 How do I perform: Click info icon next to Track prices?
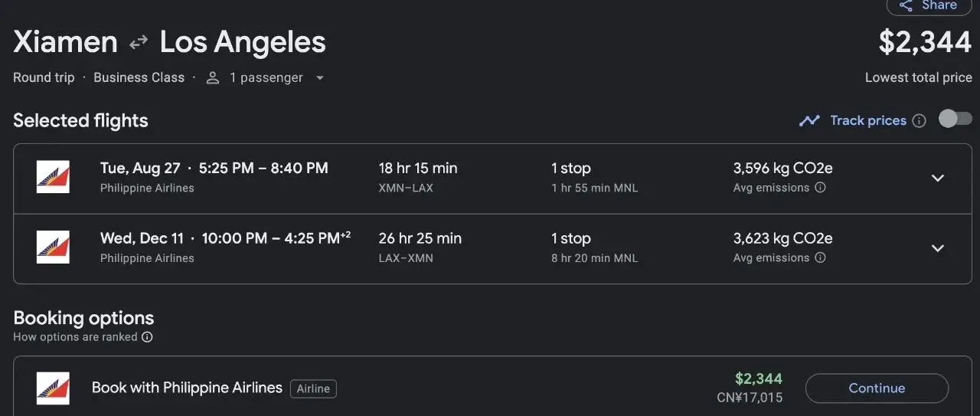tap(920, 120)
